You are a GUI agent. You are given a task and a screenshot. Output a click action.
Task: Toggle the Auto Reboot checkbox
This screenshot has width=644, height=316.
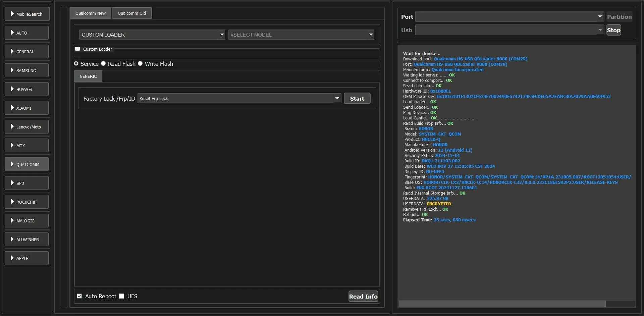pos(79,296)
